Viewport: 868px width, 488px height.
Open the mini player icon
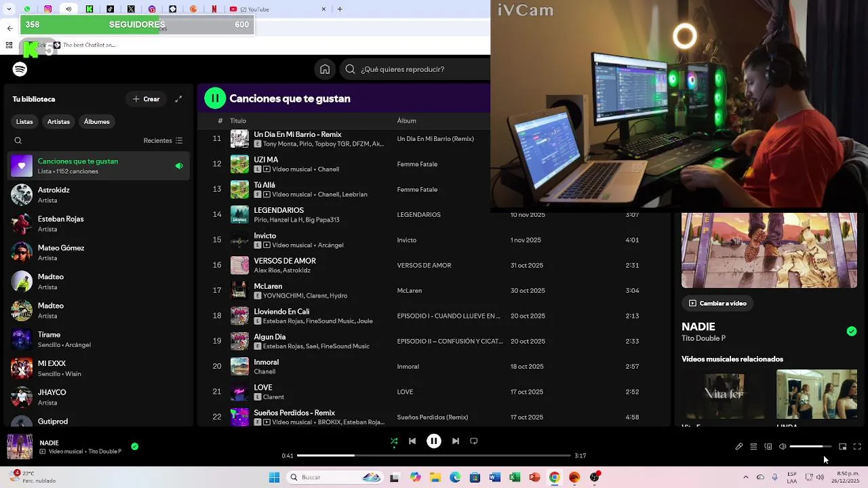coord(843,447)
